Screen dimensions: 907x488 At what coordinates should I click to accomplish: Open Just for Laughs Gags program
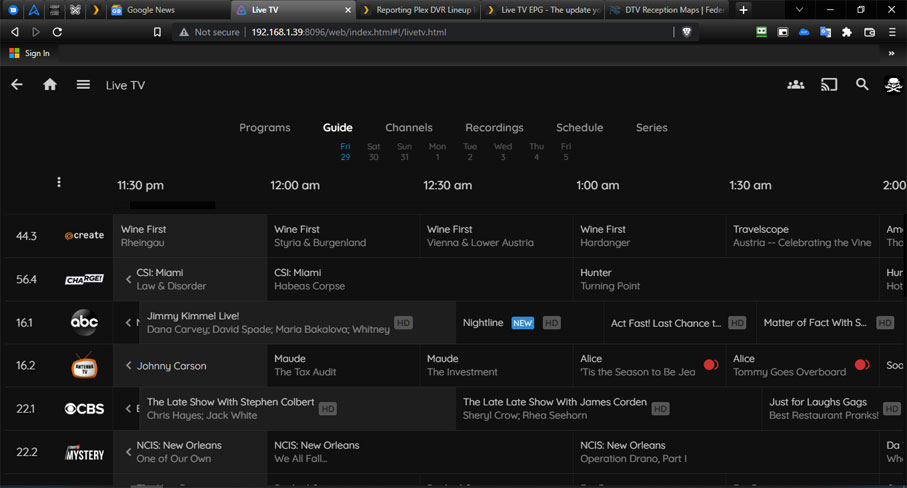pyautogui.click(x=832, y=409)
